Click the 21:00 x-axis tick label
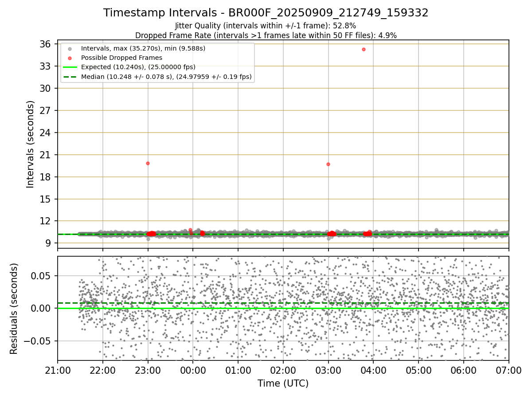This screenshot has width=532, height=399. tap(58, 370)
